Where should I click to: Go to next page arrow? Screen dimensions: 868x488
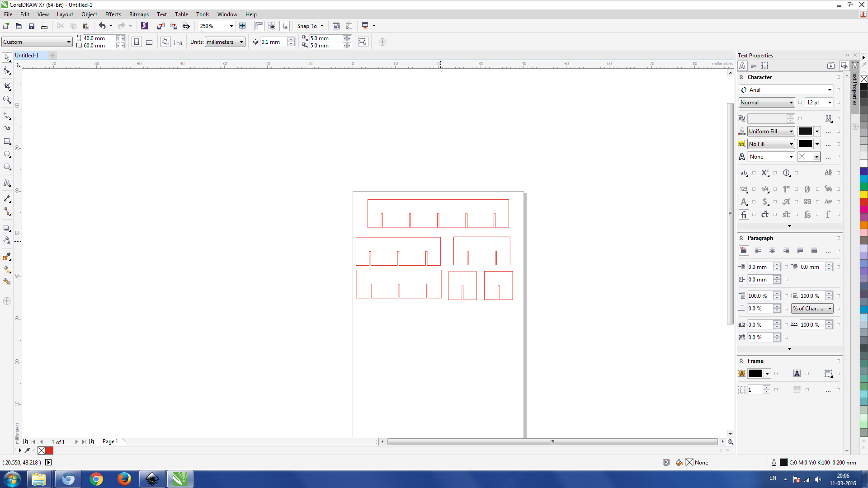(76, 441)
